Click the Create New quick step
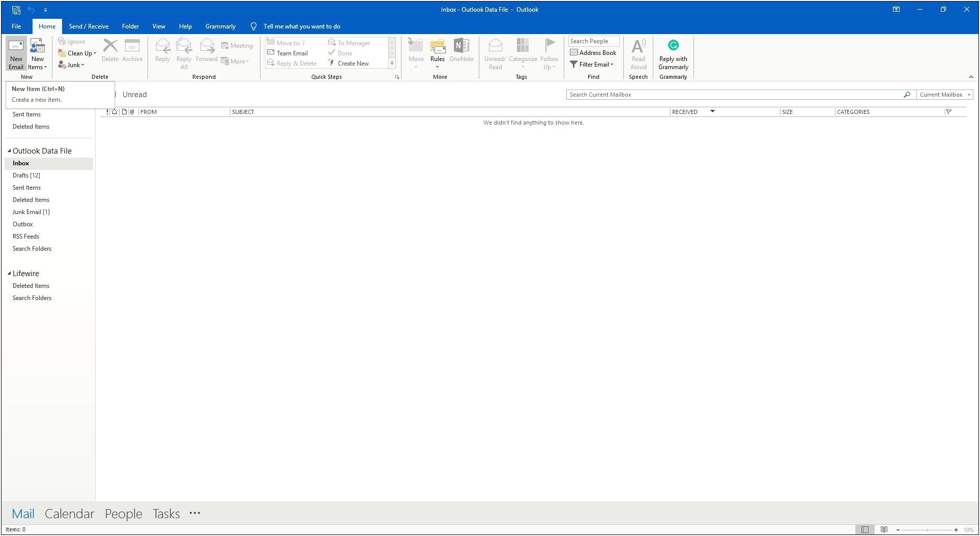Image resolution: width=980 pixels, height=536 pixels. point(349,64)
